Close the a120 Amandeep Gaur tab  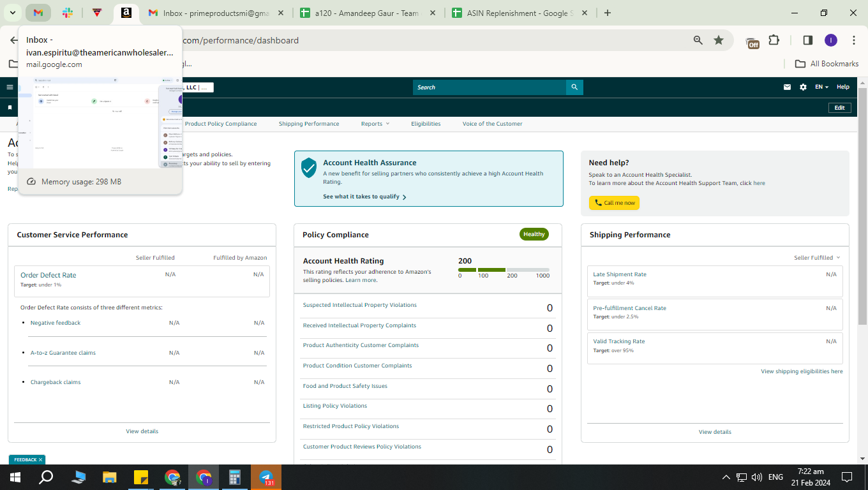(433, 13)
